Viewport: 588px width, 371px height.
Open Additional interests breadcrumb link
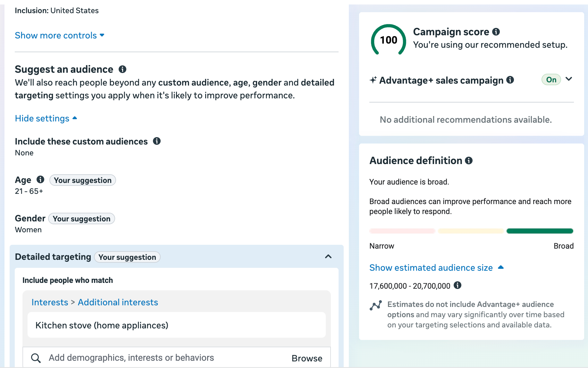tap(118, 302)
